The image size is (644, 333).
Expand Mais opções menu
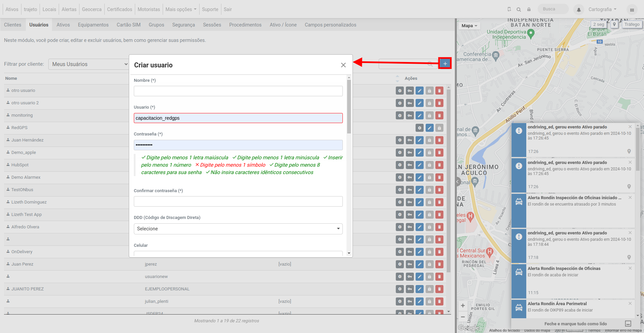181,9
